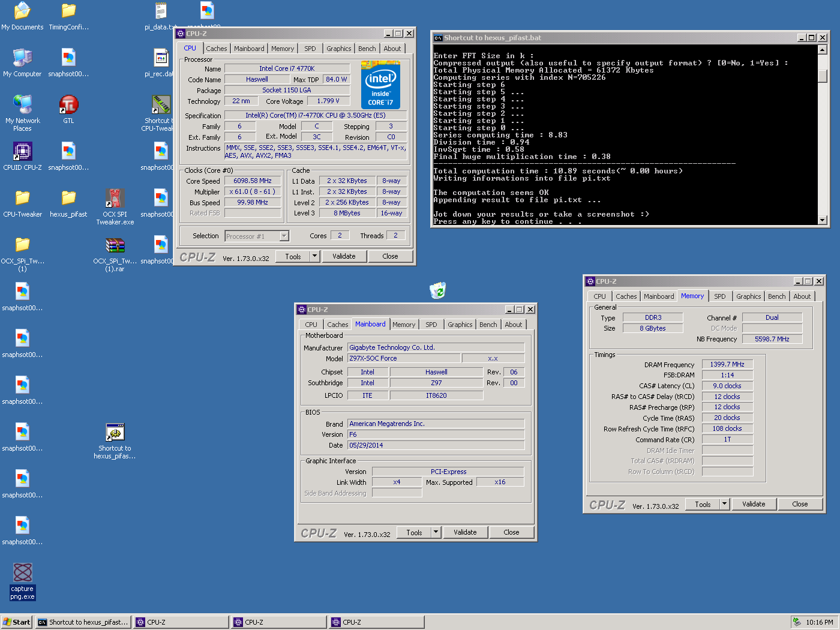
Task: Open Tools dropdown arrow in Mainboard window
Action: pyautogui.click(x=436, y=532)
